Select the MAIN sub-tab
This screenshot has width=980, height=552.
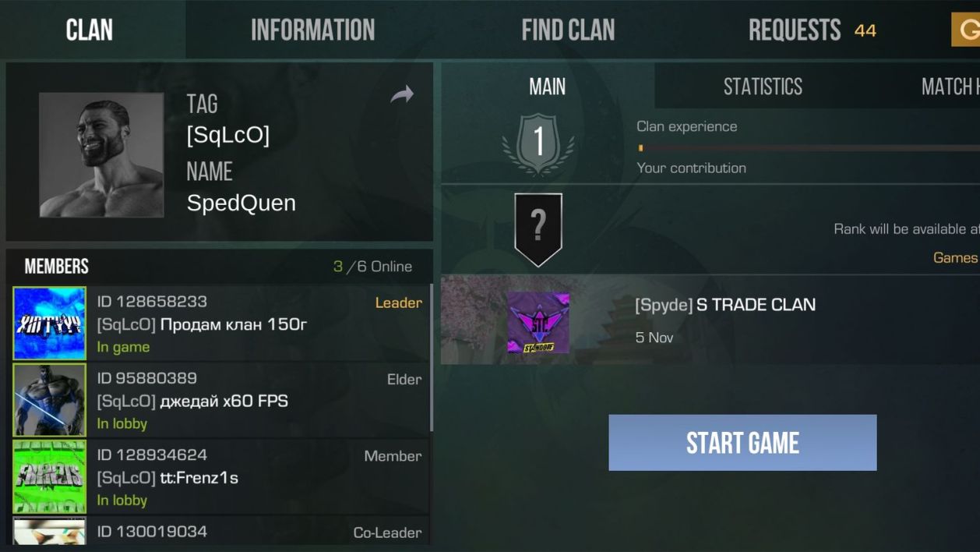point(548,87)
